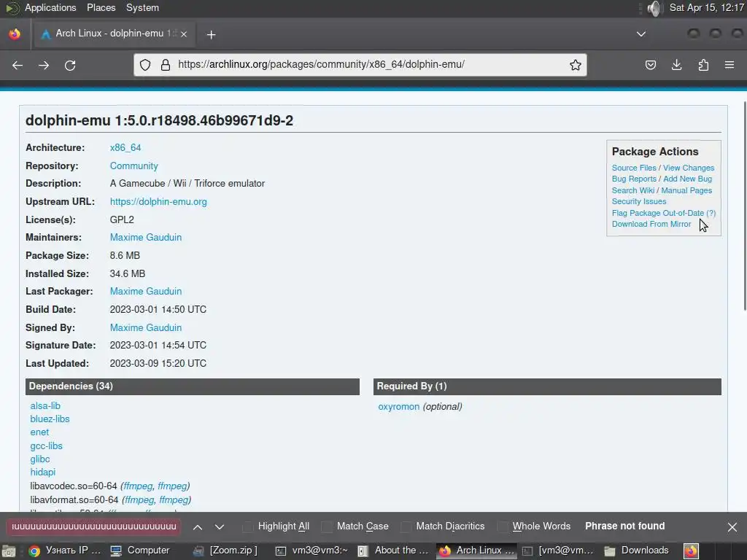Show desktop icon in bottom panel
747x560 pixels.
point(9,551)
